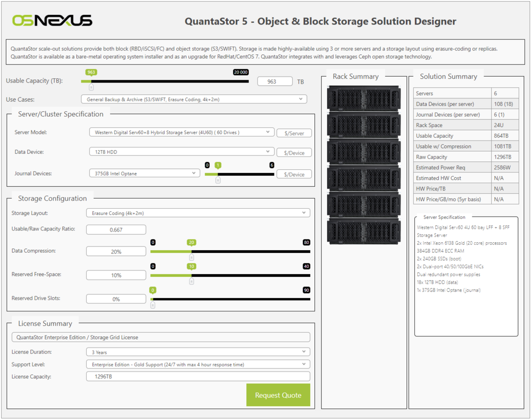The image size is (532, 420).
Task: Open the License Duration dropdown
Action: tap(198, 351)
